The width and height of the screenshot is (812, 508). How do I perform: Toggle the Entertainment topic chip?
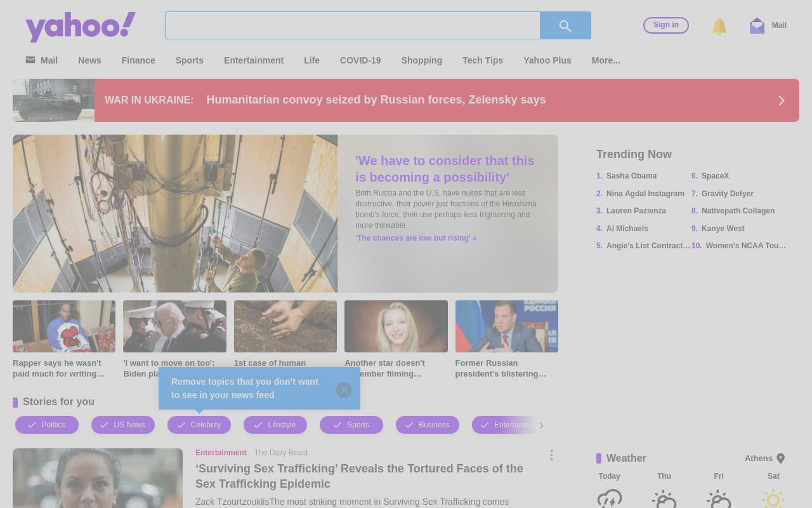pyautogui.click(x=504, y=425)
